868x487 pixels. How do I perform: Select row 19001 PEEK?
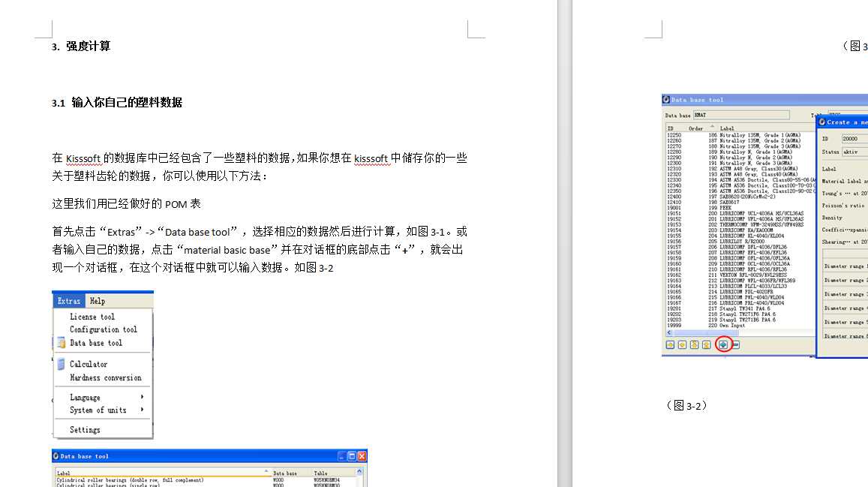point(740,208)
